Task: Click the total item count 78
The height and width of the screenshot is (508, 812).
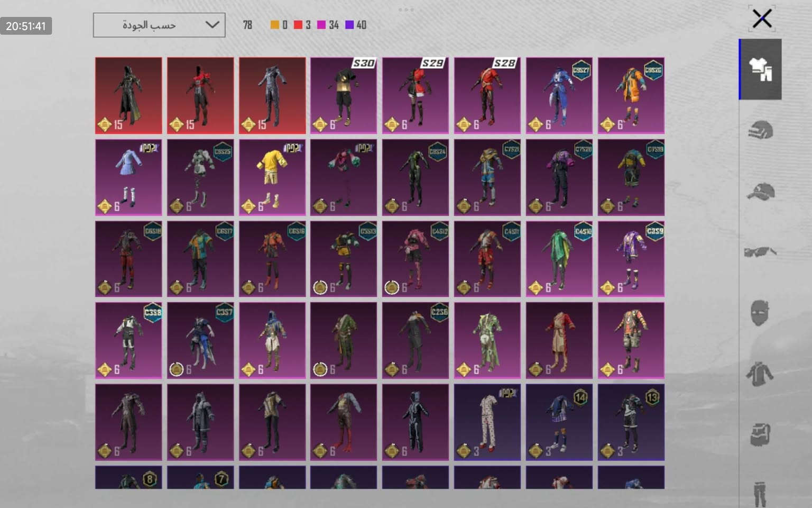Action: pos(247,25)
